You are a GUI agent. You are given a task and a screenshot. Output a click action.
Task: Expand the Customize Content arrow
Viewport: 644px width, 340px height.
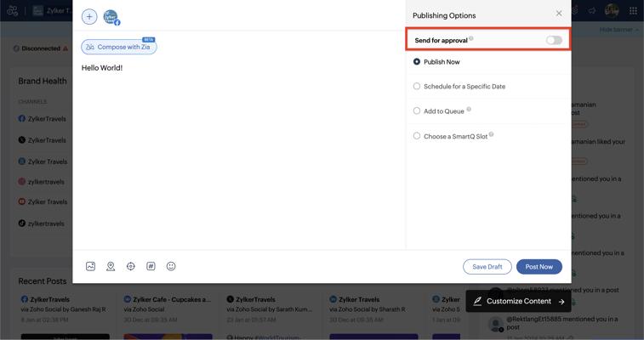561,302
